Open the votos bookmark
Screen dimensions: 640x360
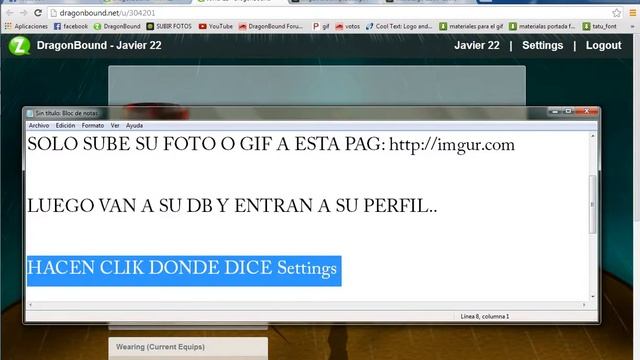click(x=348, y=26)
